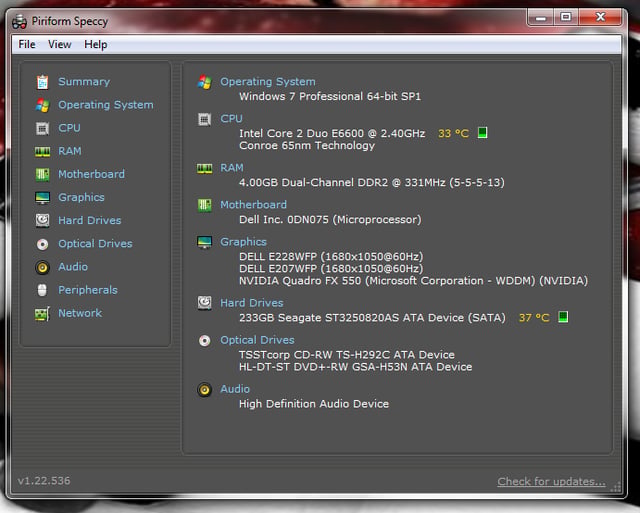Click the Summary clipboard icon in sidebar
This screenshot has width=640, height=513.
pyautogui.click(x=42, y=82)
